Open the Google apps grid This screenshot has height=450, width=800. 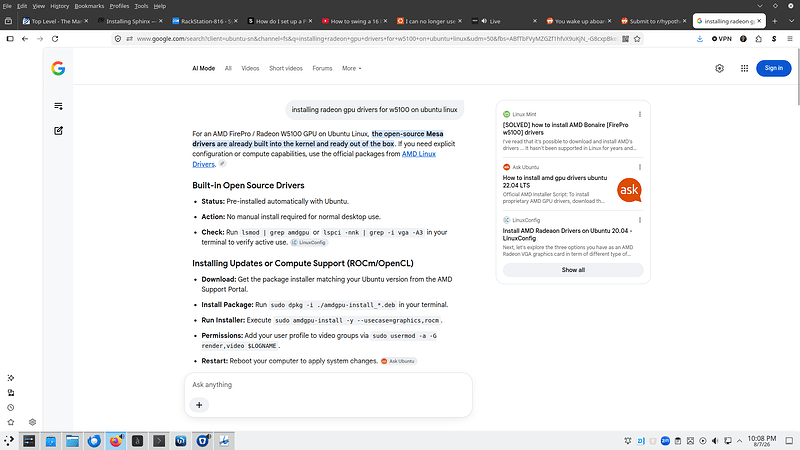coord(744,68)
